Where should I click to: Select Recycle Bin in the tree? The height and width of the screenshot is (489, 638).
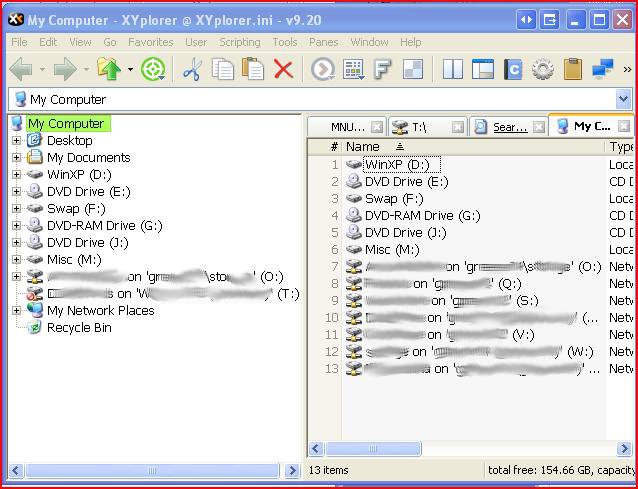tap(79, 328)
